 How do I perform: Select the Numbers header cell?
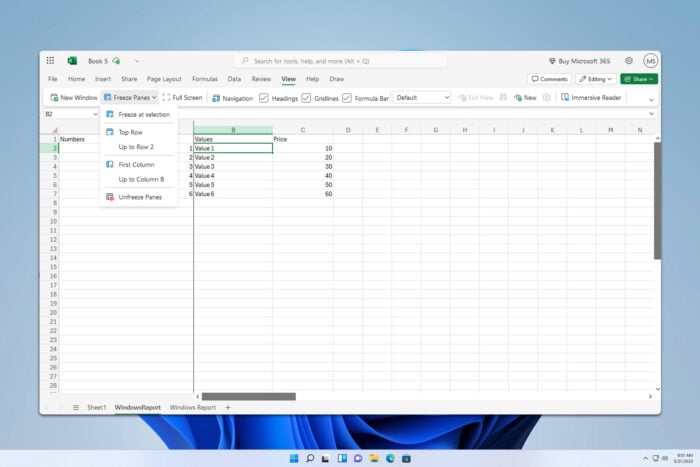125,139
